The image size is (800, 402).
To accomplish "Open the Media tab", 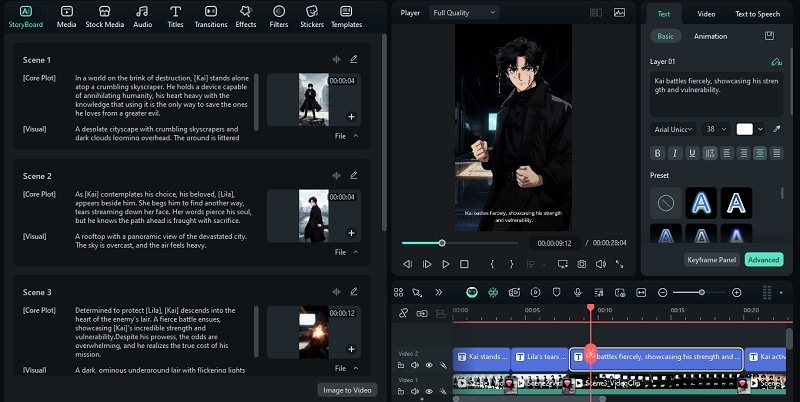I will pyautogui.click(x=66, y=17).
